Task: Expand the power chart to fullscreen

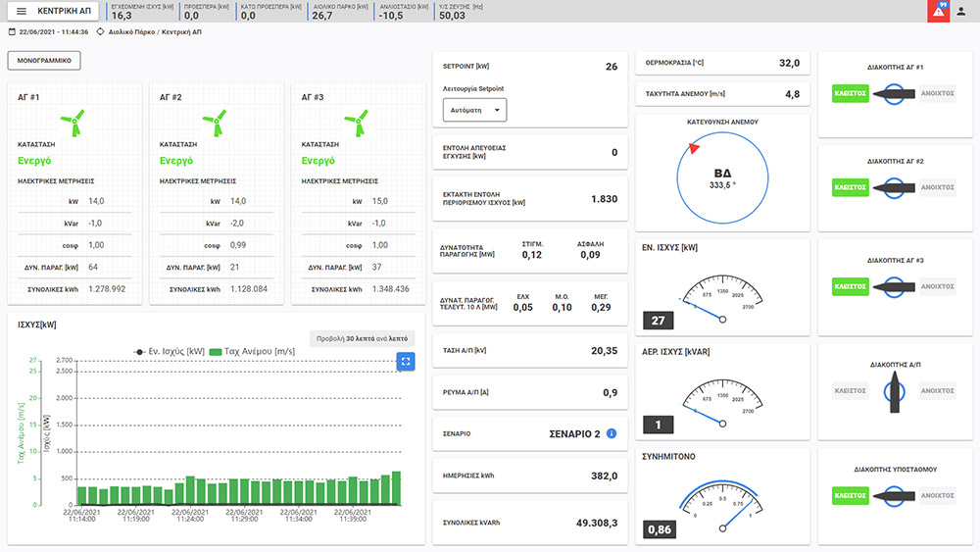Action: point(406,362)
